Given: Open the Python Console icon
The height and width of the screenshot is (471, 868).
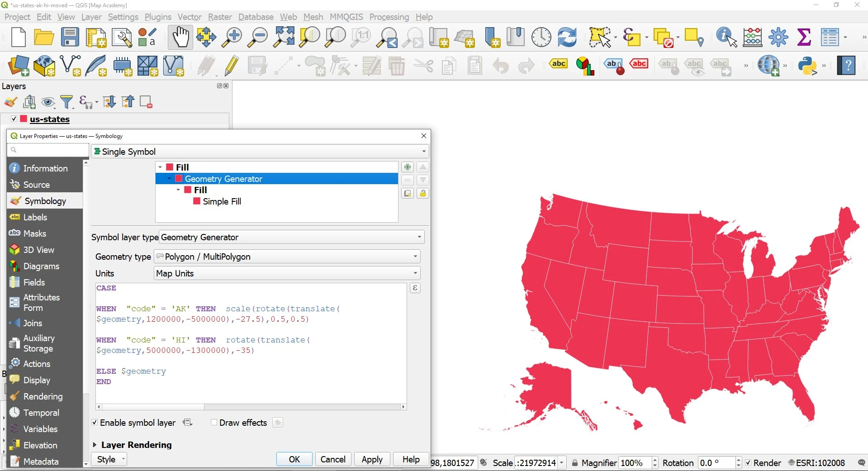Looking at the screenshot, I should point(807,66).
